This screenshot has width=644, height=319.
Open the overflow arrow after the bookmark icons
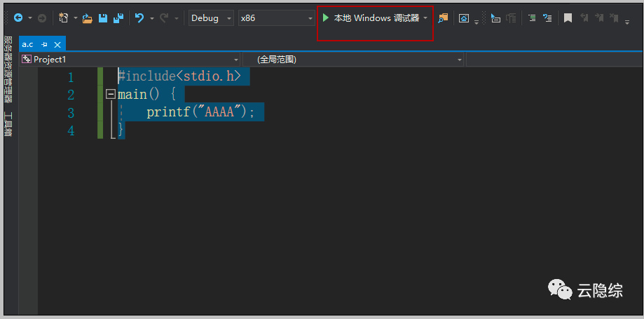pos(627,22)
